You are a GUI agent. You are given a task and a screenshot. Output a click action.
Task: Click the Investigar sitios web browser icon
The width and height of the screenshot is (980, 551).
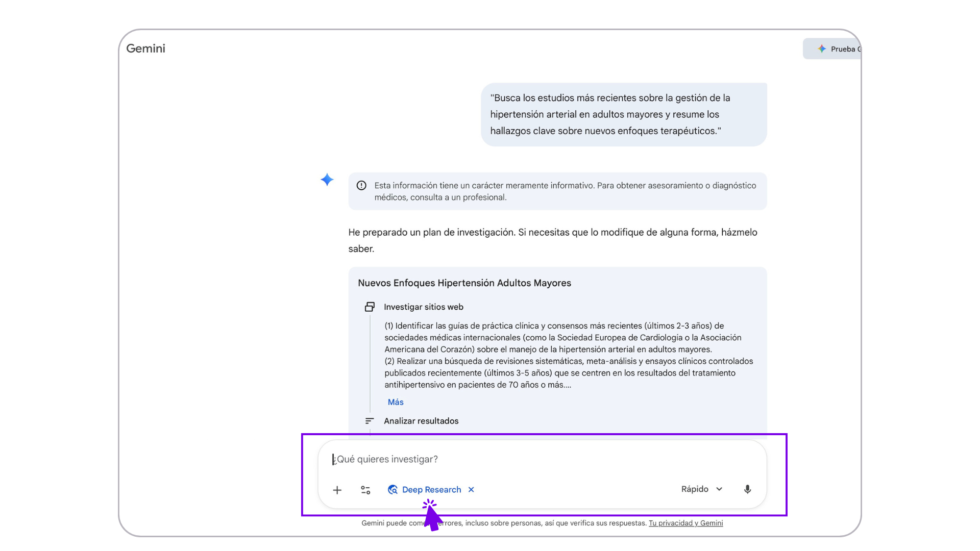pos(370,307)
